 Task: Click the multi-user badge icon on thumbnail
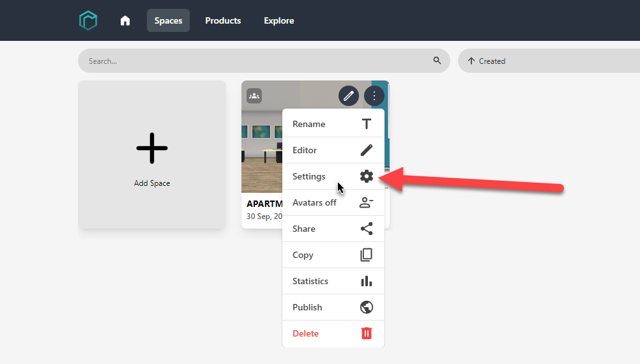point(254,96)
